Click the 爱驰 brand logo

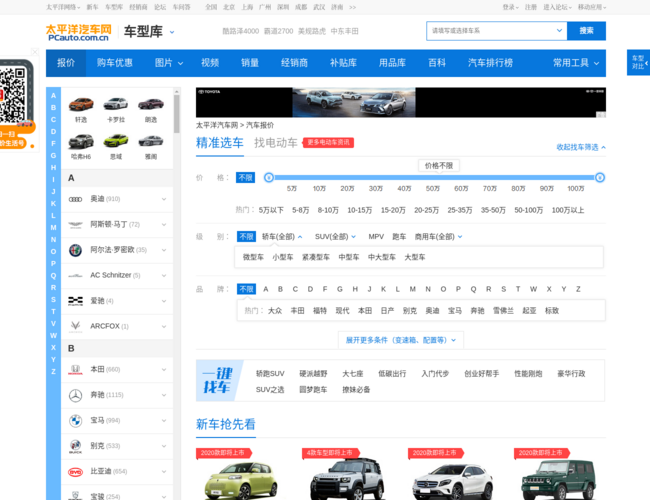75,301
